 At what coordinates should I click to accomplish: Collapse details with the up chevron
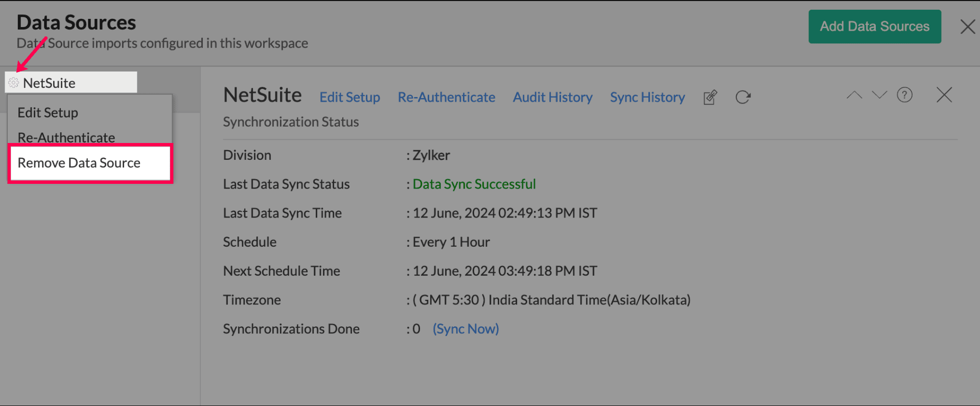[x=854, y=95]
